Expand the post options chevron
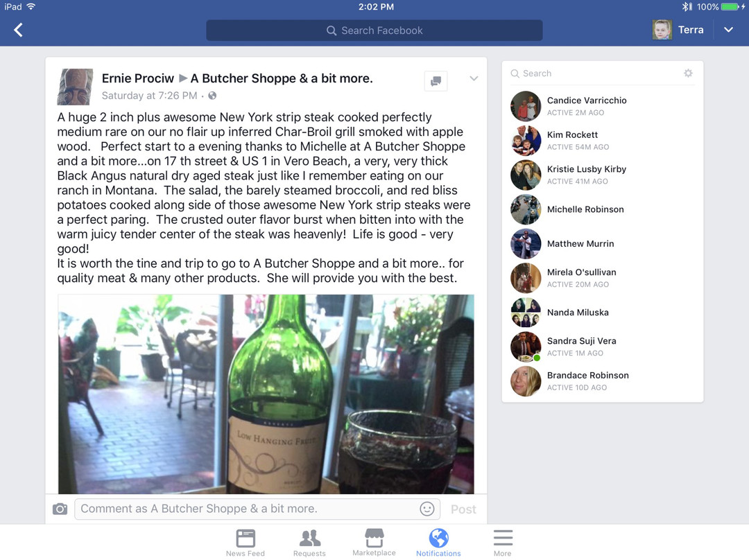This screenshot has height=560, width=749. [474, 78]
